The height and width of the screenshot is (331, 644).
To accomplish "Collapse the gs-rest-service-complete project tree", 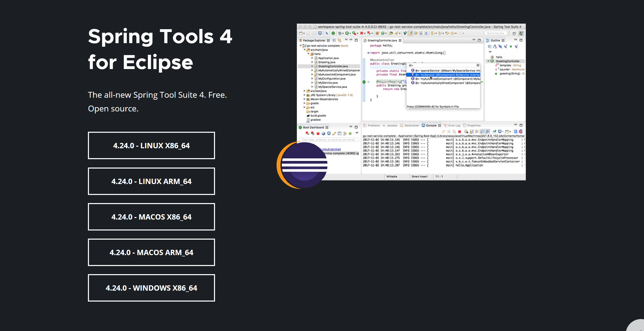I will (301, 46).
